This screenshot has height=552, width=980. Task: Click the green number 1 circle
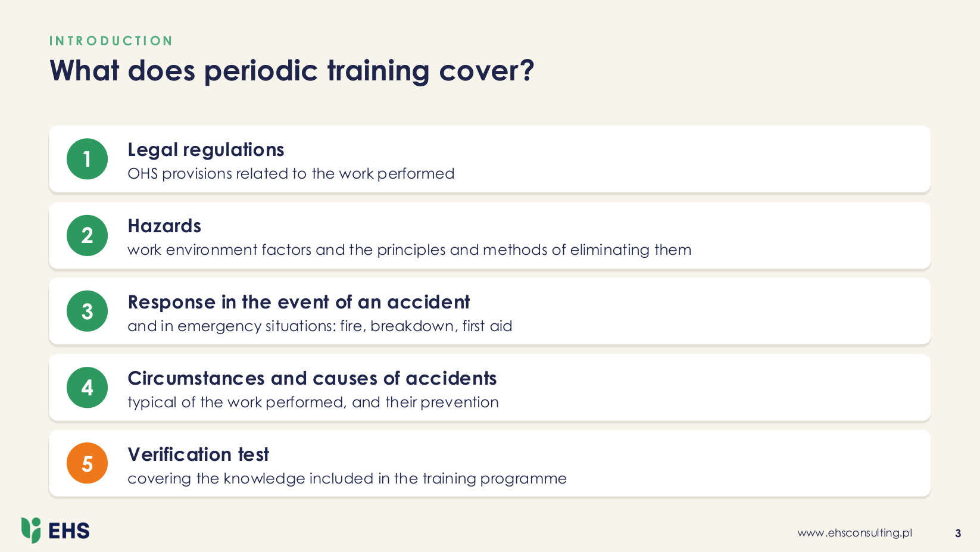pos(87,159)
